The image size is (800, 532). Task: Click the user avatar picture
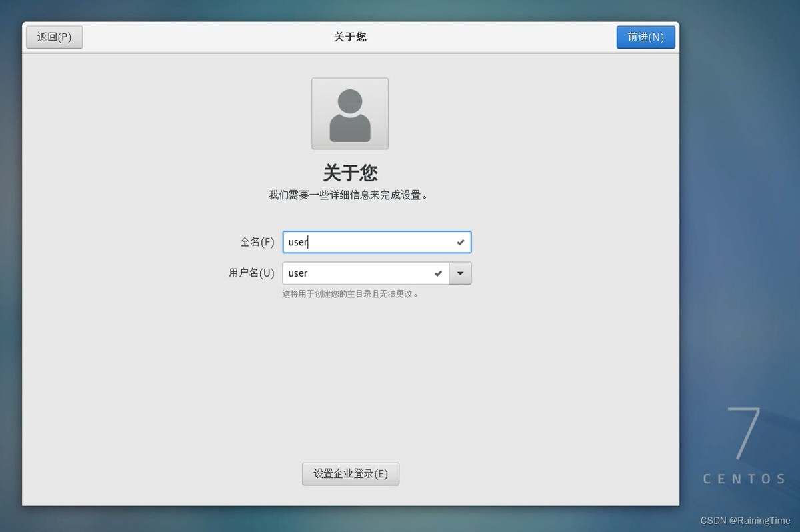coord(350,113)
